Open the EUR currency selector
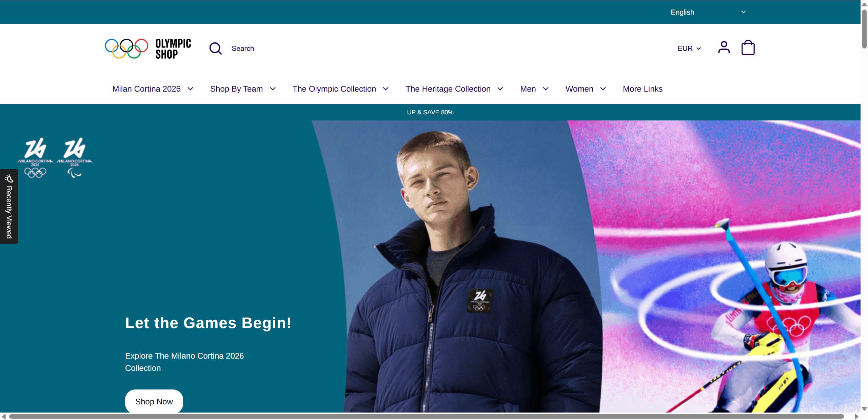 pos(689,49)
